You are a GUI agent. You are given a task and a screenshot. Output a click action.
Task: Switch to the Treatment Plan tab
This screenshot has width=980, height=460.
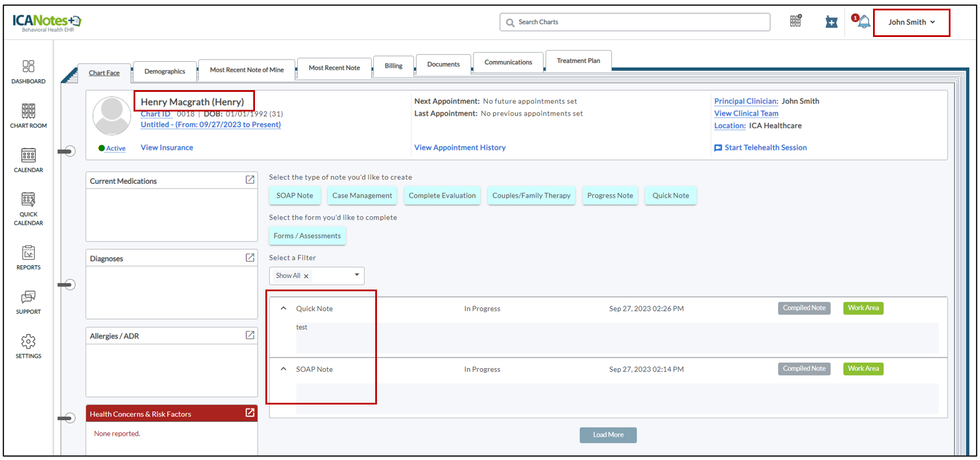click(578, 61)
